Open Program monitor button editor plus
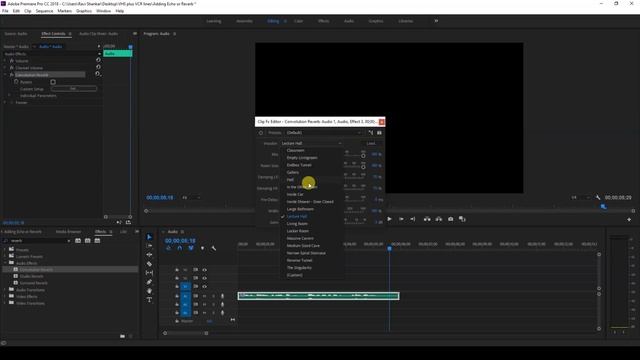This screenshot has height=360, width=640. pyautogui.click(x=629, y=220)
